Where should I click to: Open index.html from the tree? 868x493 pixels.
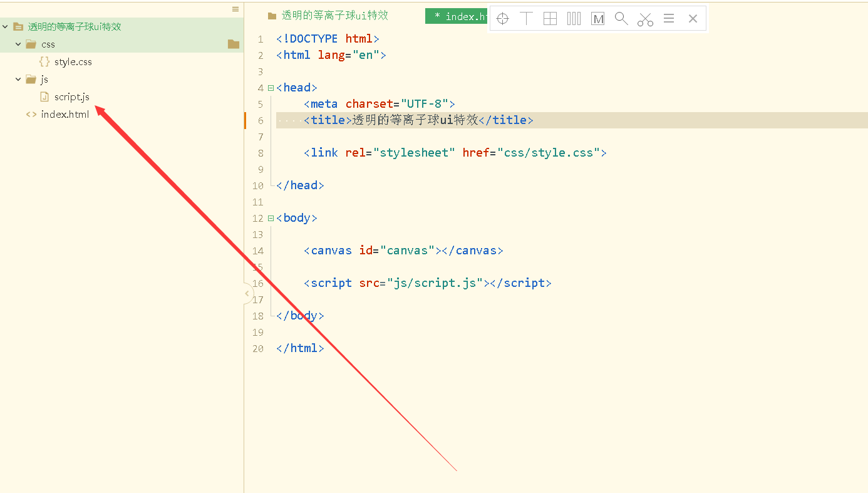pyautogui.click(x=65, y=114)
